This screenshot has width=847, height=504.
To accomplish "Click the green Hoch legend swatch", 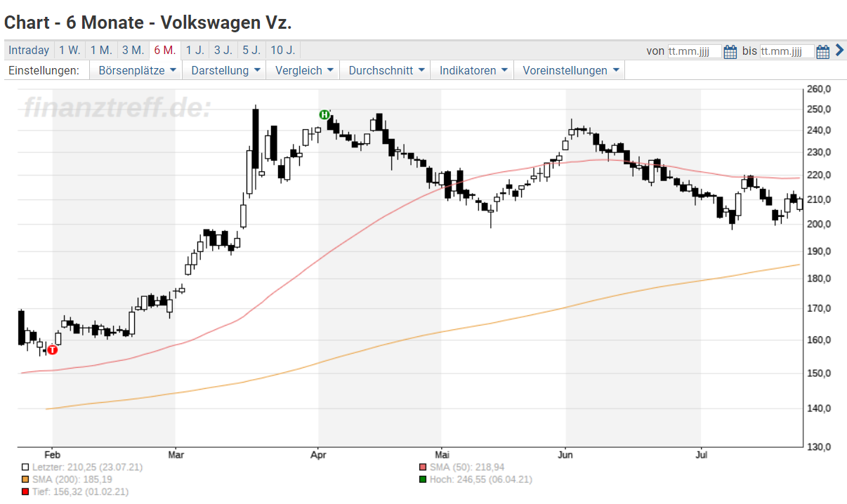I will (x=422, y=479).
